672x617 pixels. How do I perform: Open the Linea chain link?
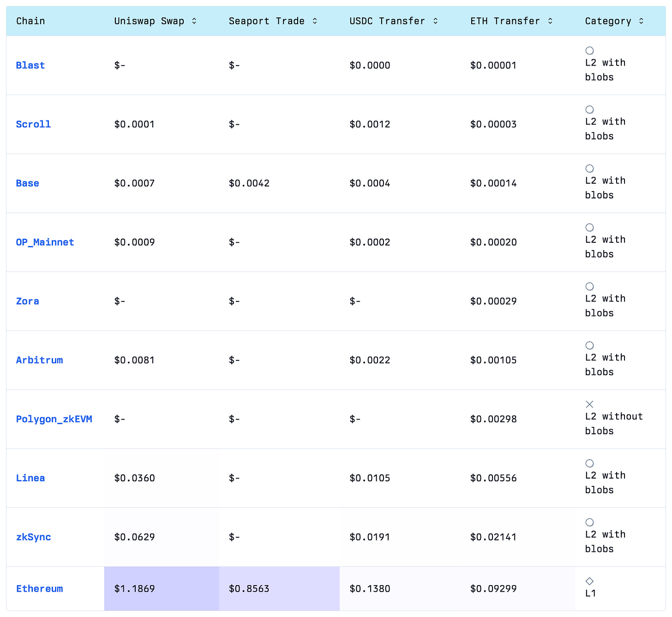(30, 478)
